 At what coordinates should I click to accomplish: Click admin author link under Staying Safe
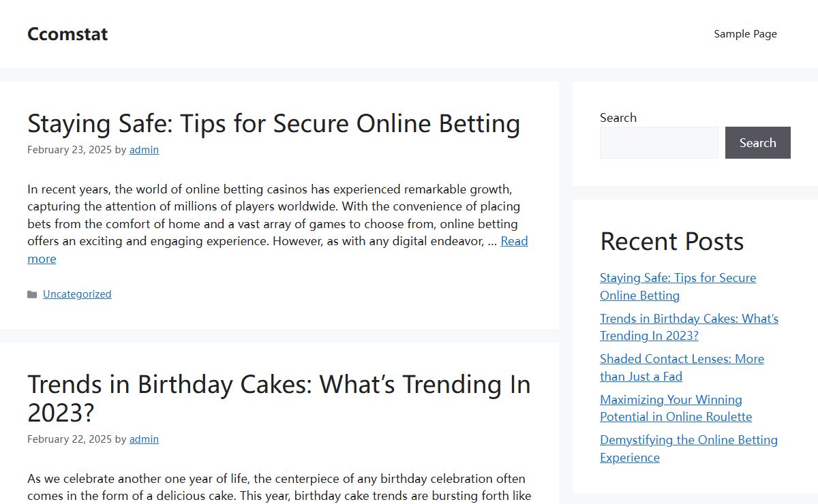pyautogui.click(x=144, y=150)
